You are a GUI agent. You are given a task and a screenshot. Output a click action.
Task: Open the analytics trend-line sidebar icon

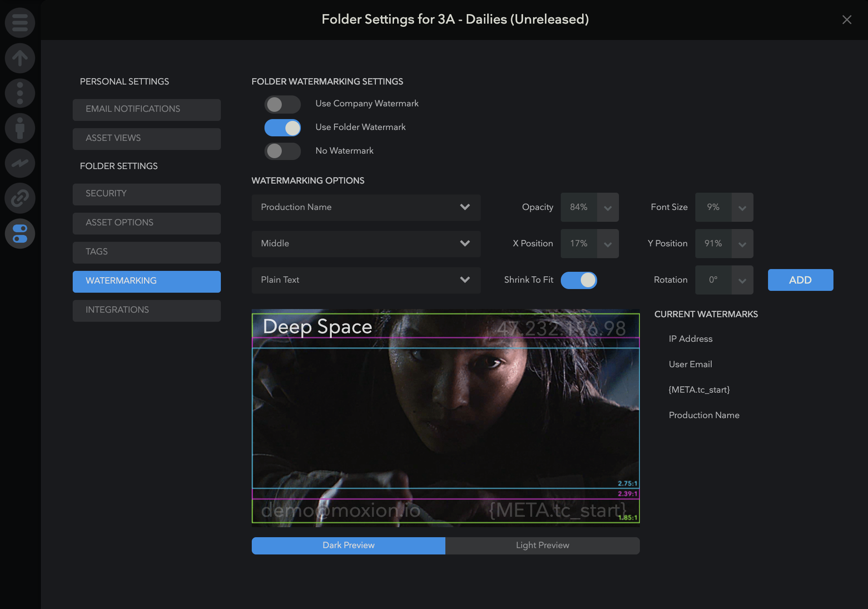[20, 163]
